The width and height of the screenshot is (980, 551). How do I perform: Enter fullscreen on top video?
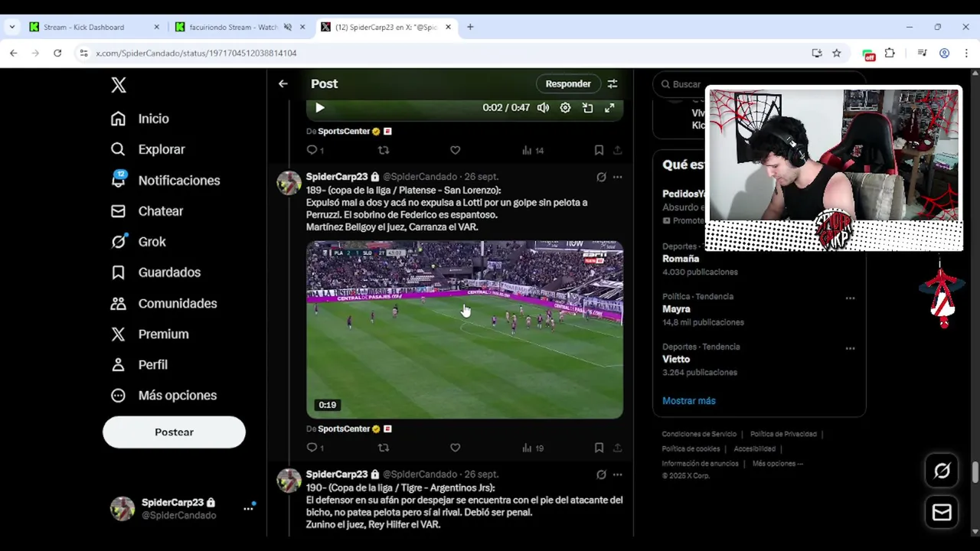point(609,108)
